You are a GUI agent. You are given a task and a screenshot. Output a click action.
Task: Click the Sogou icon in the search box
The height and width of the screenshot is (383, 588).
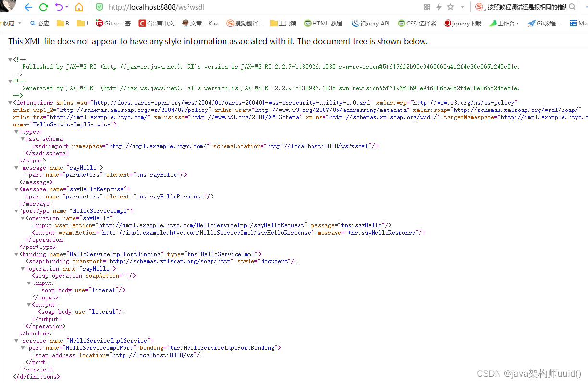coord(479,7)
